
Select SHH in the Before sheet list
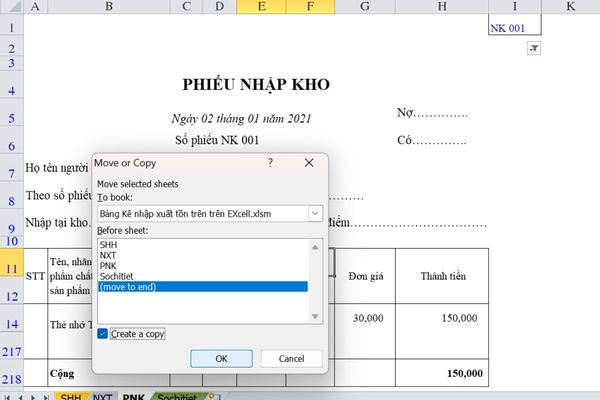(109, 245)
